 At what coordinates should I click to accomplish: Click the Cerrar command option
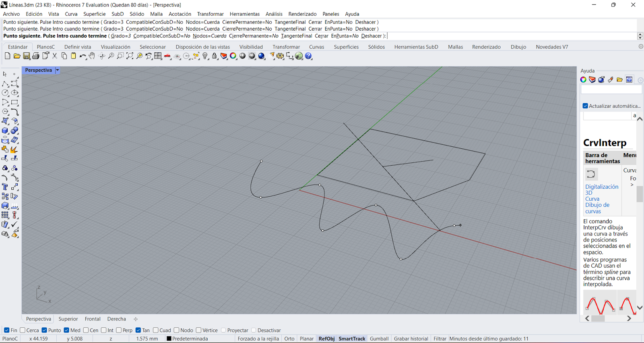(x=322, y=36)
